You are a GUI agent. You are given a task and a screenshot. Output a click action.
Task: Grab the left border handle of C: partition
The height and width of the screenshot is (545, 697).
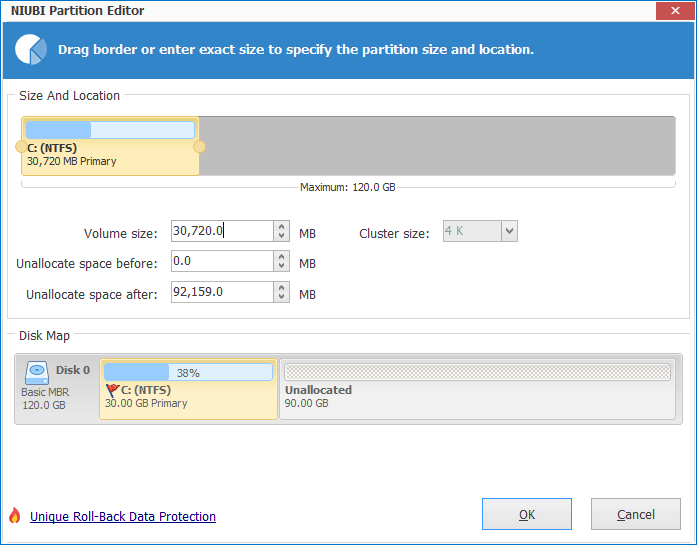[x=21, y=146]
